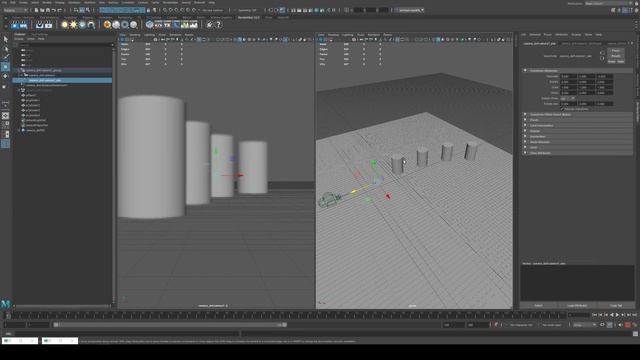Screen dimensions: 640x360
Task: Open the View menu of left viewport
Action: [123, 35]
